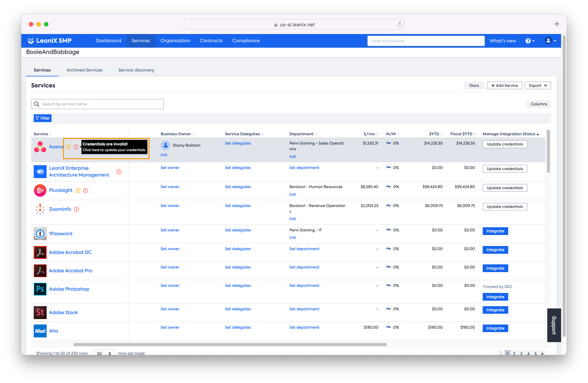Click Set department for Adobe Stock
Image resolution: width=588 pixels, height=383 pixels.
(x=304, y=309)
